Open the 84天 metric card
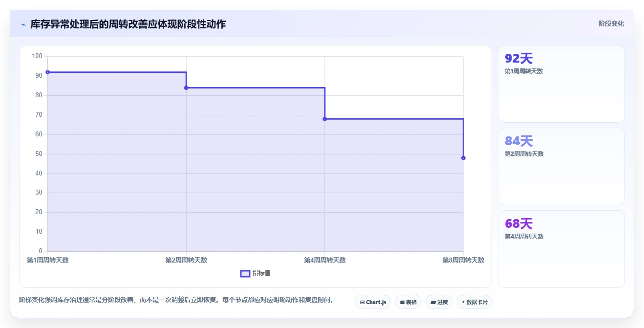This screenshot has height=328, width=644. [x=561, y=166]
